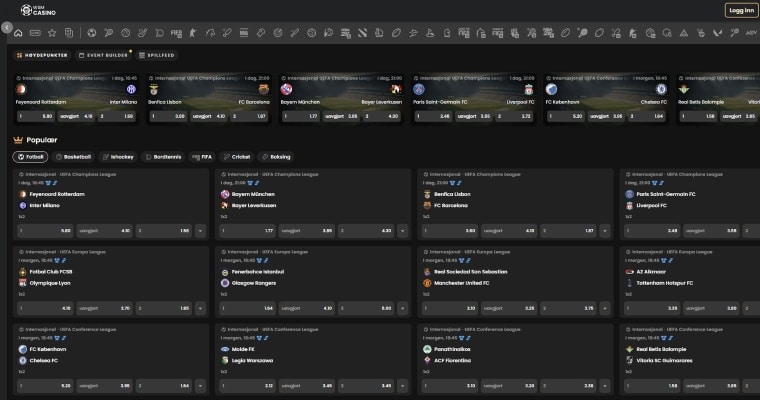The image size is (760, 400).
Task: Select the Boksing filter chip
Action: coord(276,157)
